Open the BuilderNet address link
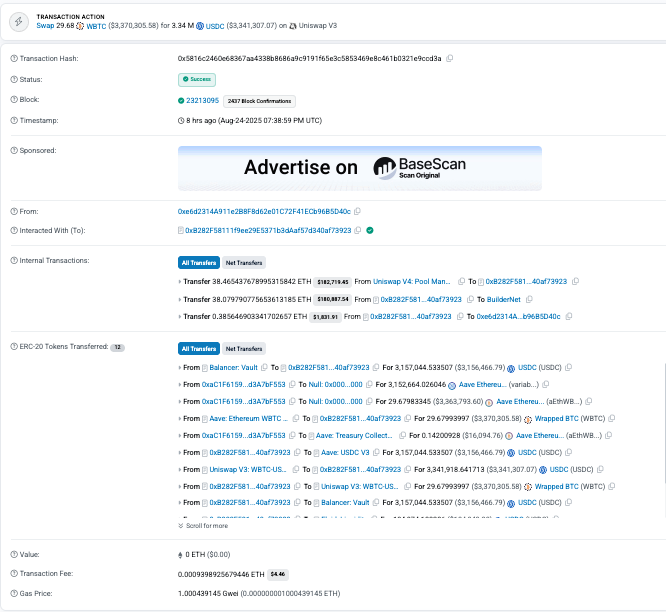Screen dimensions: 666x612 click(x=504, y=299)
